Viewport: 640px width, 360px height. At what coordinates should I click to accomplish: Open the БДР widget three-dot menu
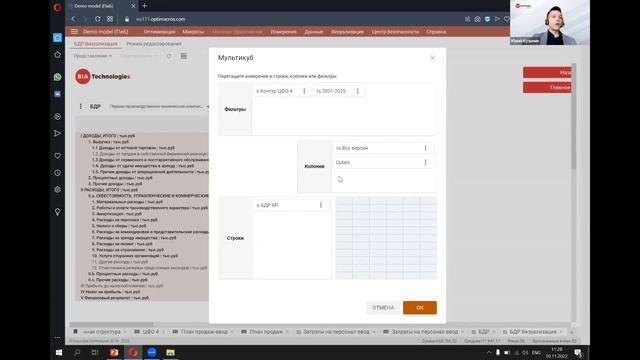click(80, 107)
